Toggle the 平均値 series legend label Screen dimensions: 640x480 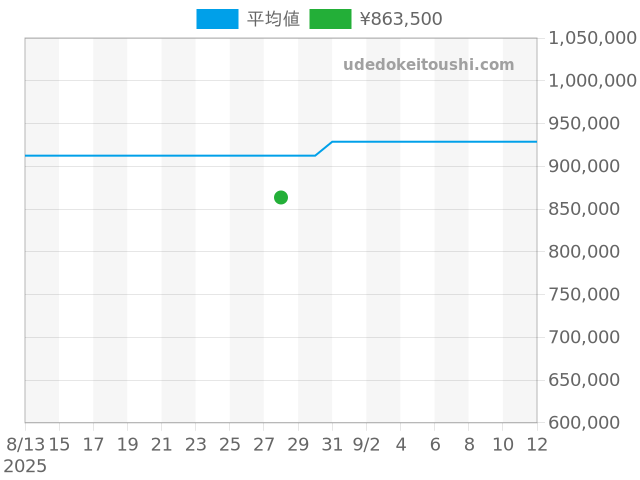coord(273,19)
